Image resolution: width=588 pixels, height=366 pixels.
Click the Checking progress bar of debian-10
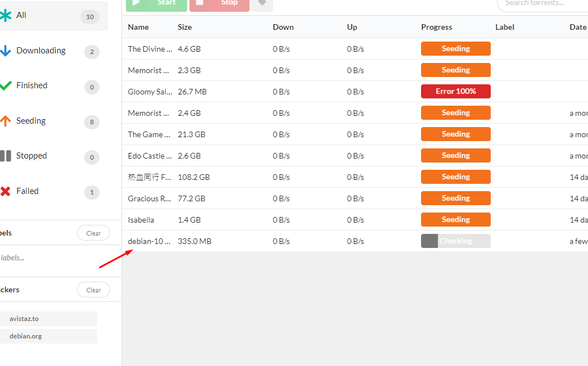(x=455, y=241)
